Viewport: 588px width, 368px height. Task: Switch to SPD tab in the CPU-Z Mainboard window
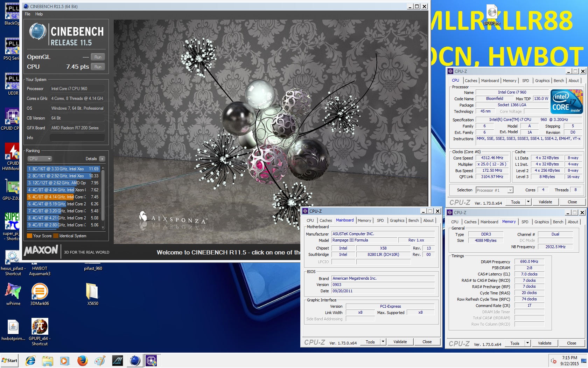(380, 220)
